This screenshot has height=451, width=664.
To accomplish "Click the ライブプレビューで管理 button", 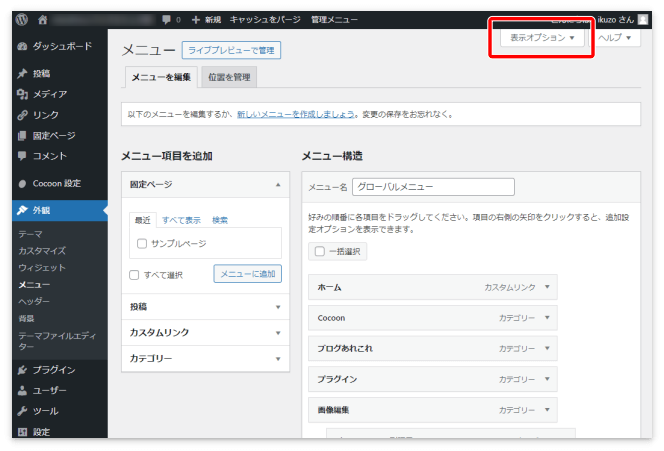I will [231, 50].
